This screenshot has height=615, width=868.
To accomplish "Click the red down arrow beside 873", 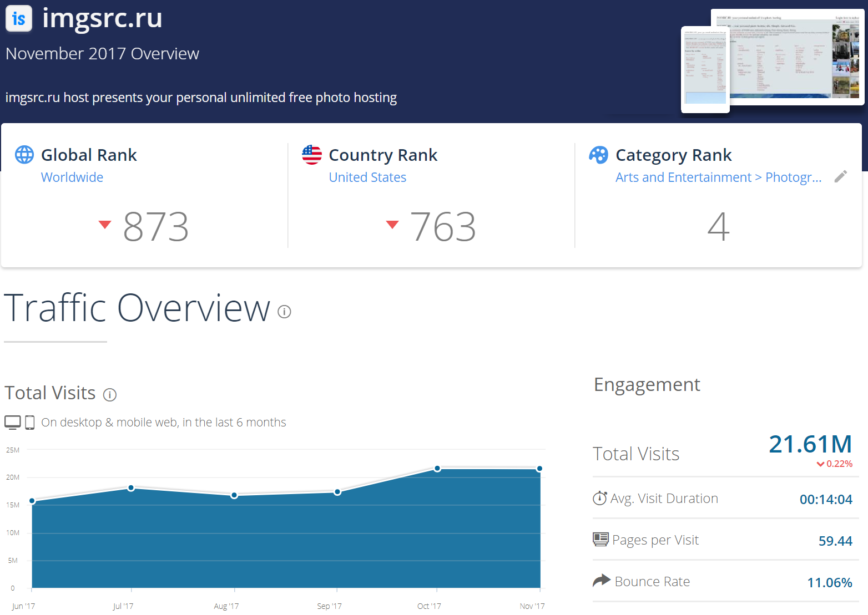I will point(104,225).
